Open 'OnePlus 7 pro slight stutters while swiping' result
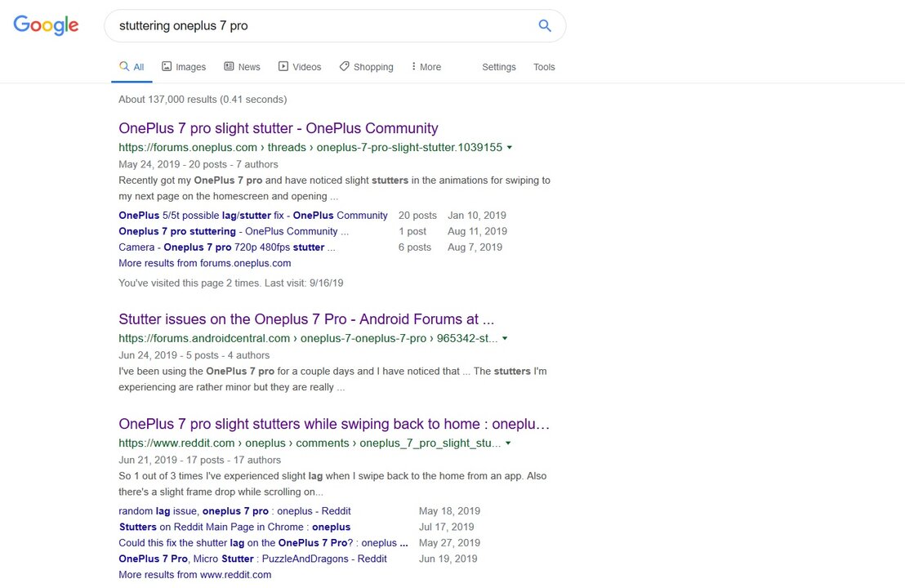The height and width of the screenshot is (588, 905). coord(333,424)
